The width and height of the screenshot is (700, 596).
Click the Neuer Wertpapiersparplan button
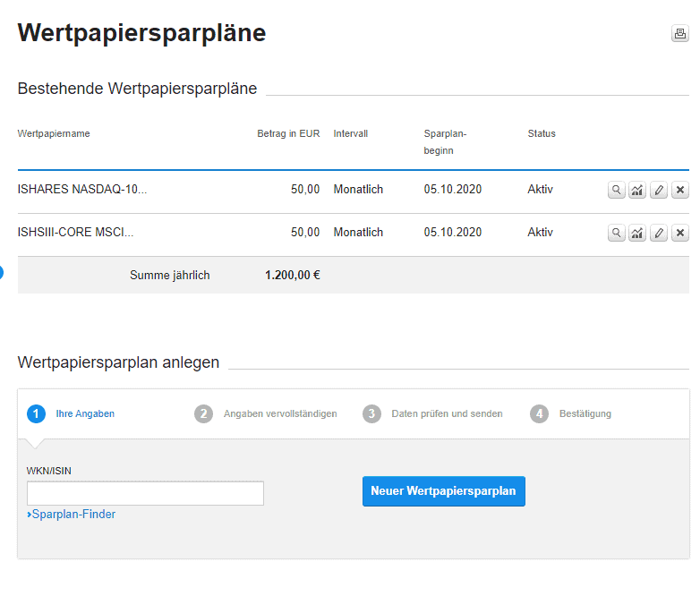tap(443, 491)
